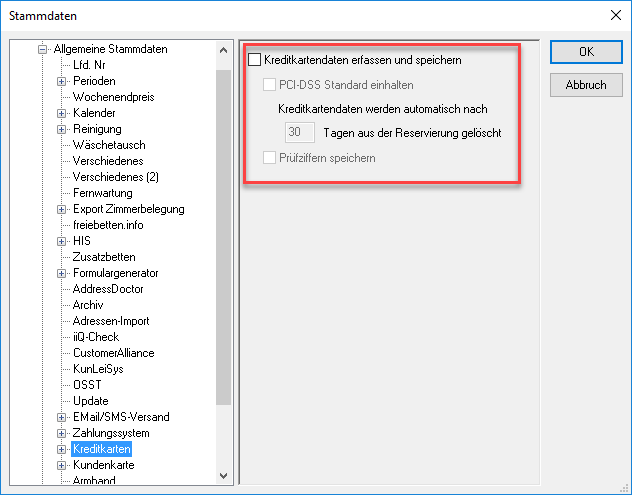Image resolution: width=632 pixels, height=495 pixels.
Task: Select Allgemeine Stammdaten in the tree
Action: click(110, 49)
